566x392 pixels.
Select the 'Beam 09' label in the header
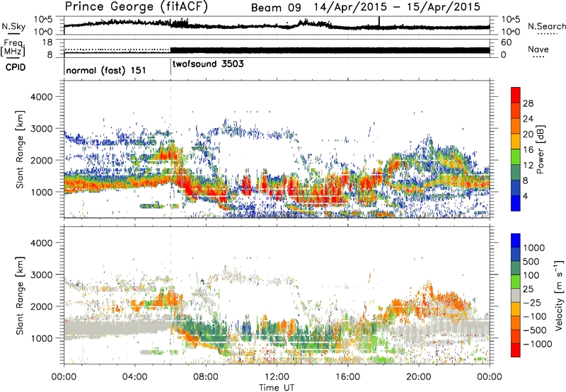coord(276,8)
